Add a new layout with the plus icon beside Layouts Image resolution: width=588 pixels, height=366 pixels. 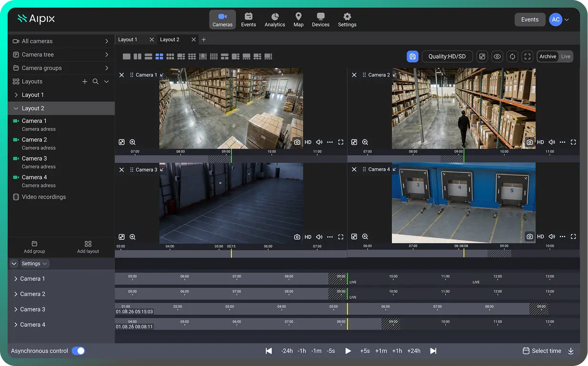coord(84,82)
